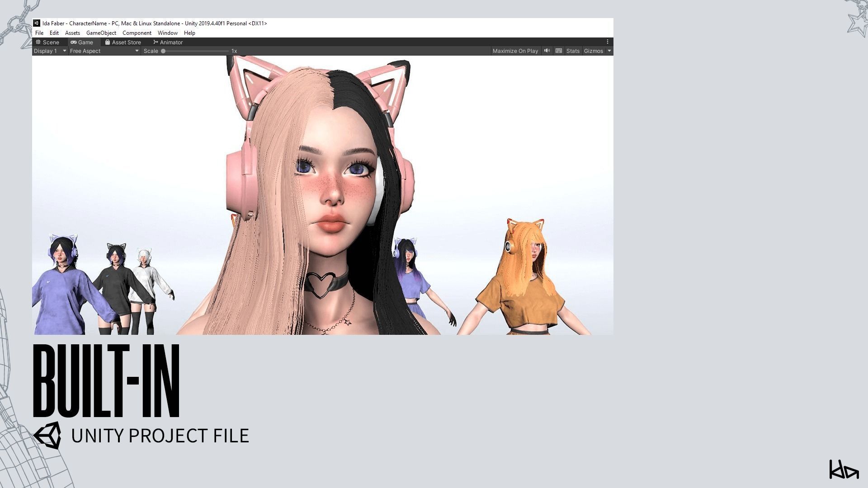Open the Animator tab

click(x=168, y=42)
